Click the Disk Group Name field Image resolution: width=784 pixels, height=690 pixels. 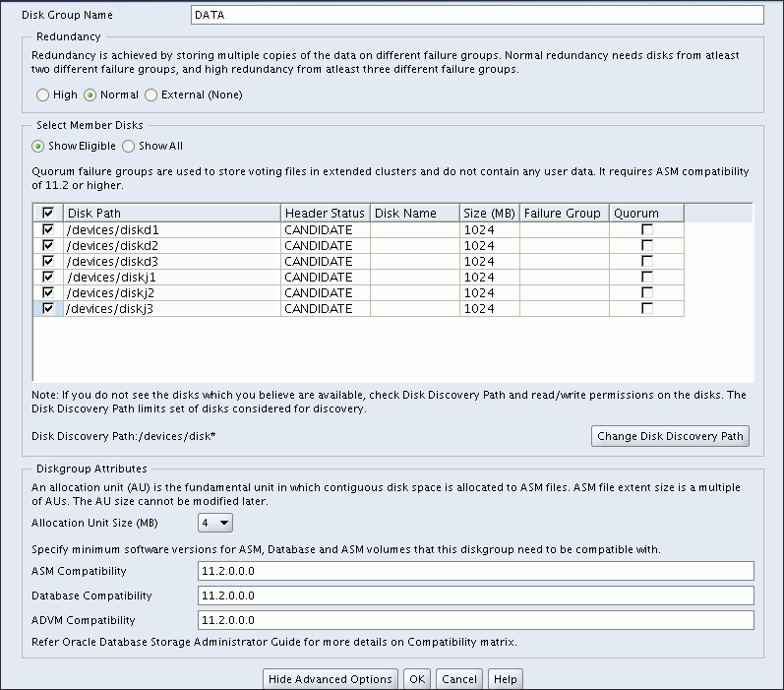click(x=477, y=15)
